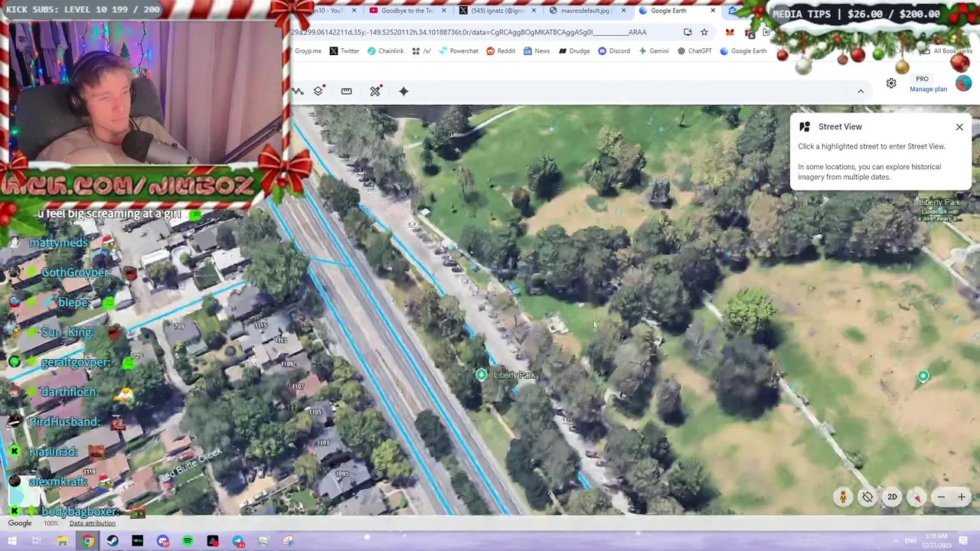
Task: Open the Chainlink bookmark
Action: (x=385, y=51)
